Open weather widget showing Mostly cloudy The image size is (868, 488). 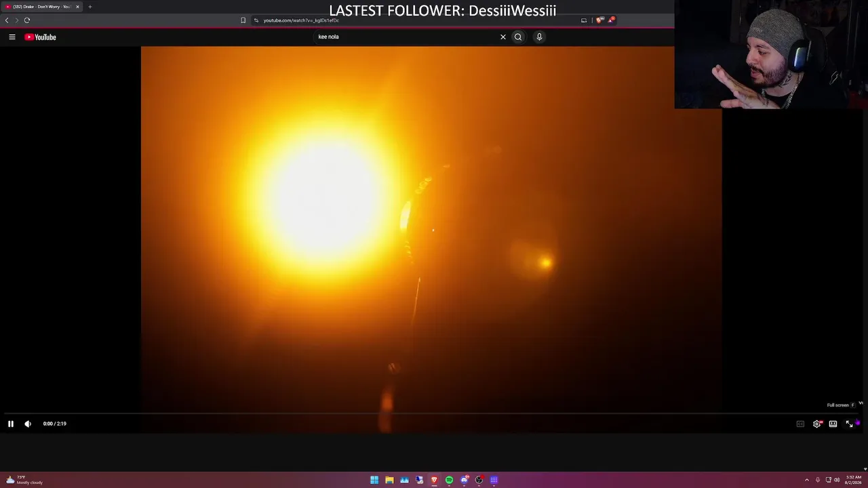pyautogui.click(x=24, y=480)
